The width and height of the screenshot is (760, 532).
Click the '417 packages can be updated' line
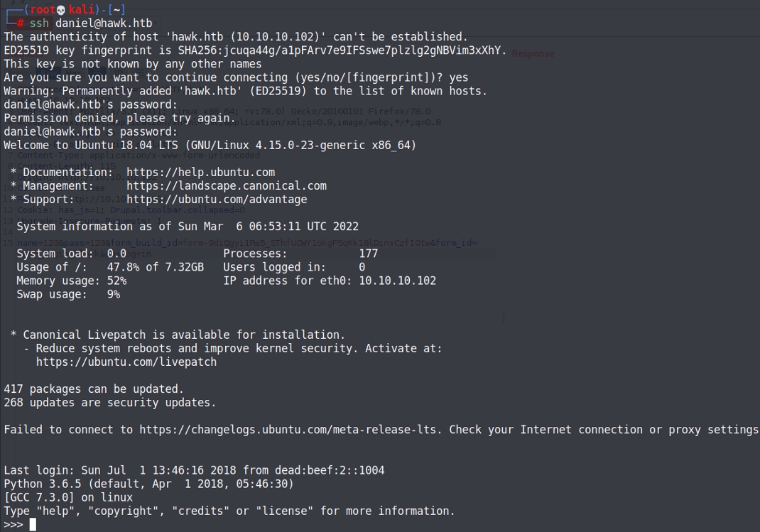point(94,389)
